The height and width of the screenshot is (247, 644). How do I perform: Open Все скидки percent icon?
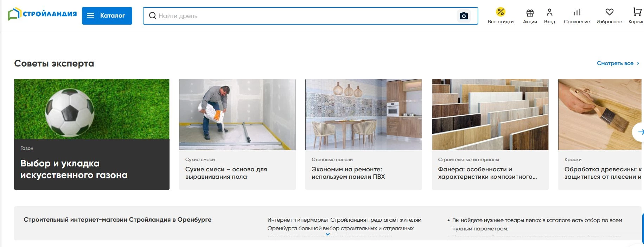pos(500,12)
